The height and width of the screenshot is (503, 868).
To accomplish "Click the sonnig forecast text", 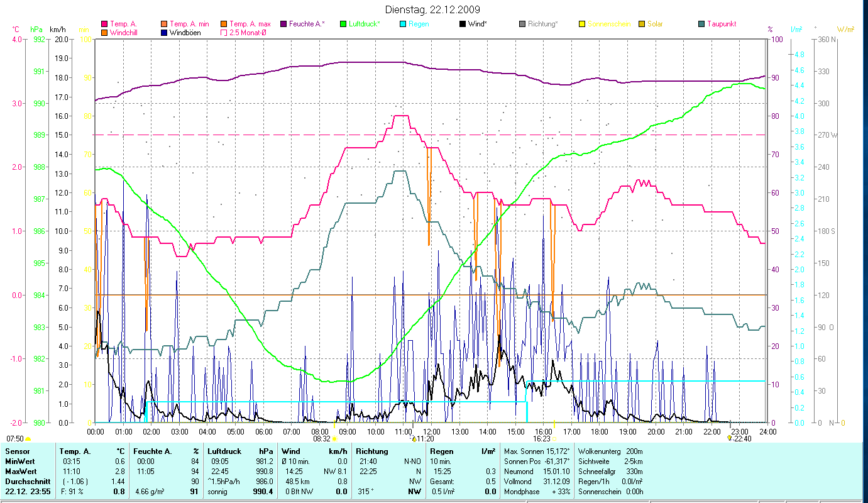I will coord(218,491).
